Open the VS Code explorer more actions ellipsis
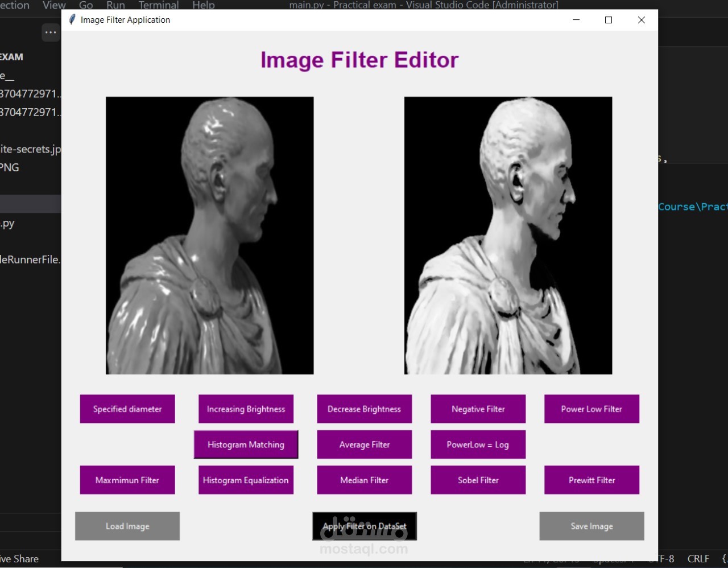728x568 pixels. click(x=51, y=32)
